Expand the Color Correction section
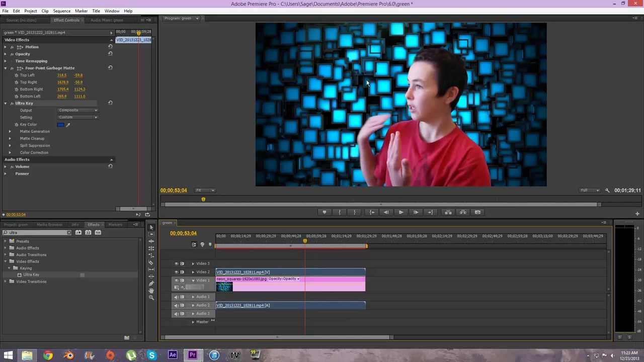The height and width of the screenshot is (362, 644). coord(10,152)
